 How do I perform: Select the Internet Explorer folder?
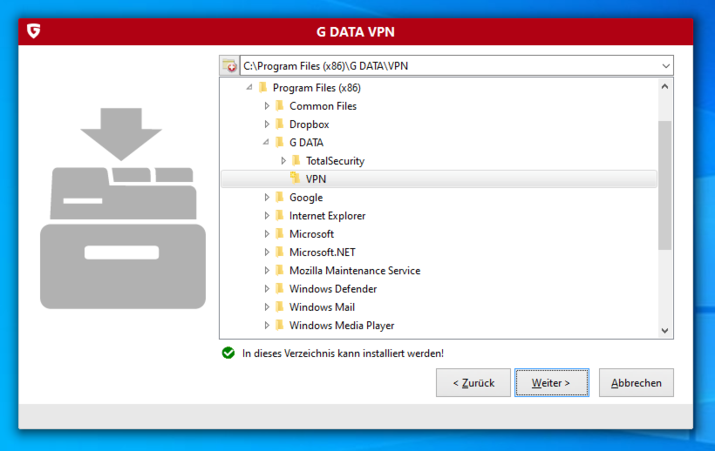point(327,216)
